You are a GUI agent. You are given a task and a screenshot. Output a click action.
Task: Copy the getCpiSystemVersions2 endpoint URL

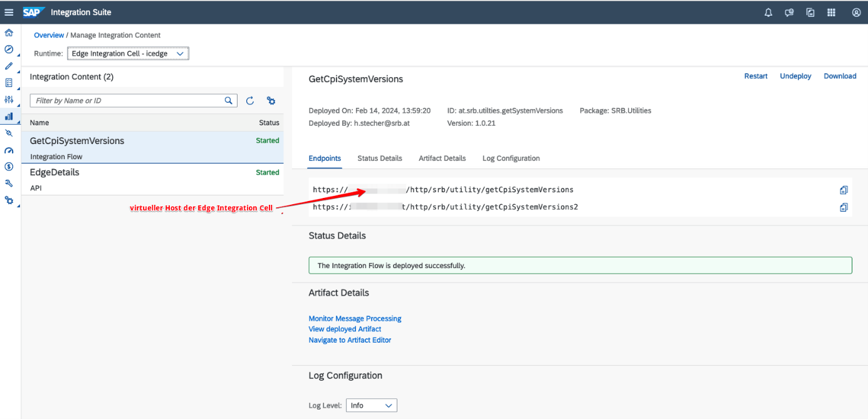pos(844,207)
